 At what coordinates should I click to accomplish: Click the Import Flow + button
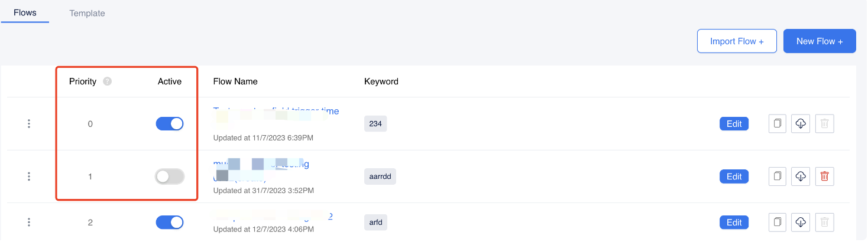point(737,41)
